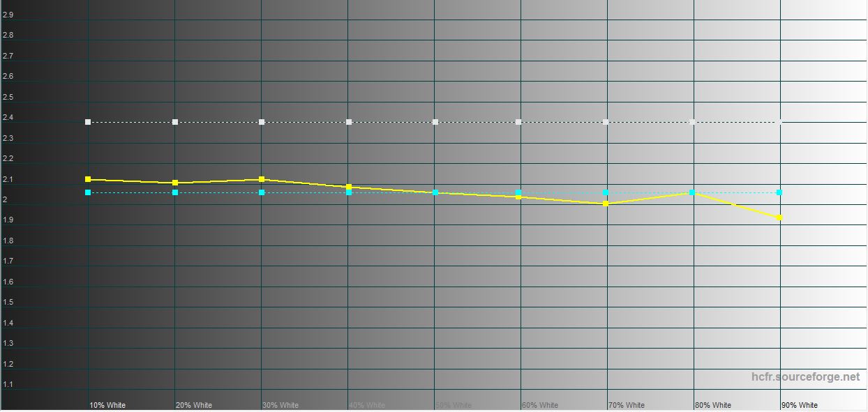868x412 pixels.
Task: Select the white reference point at 20% White
Action: [175, 122]
